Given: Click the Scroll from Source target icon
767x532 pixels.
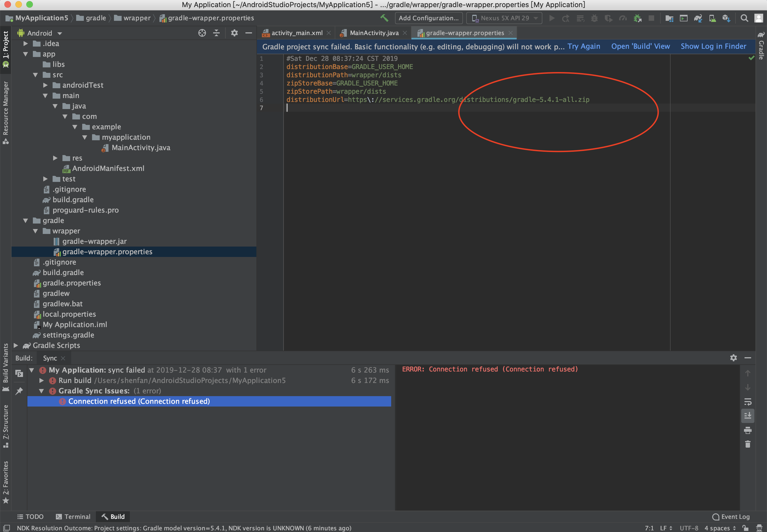Looking at the screenshot, I should [x=202, y=33].
